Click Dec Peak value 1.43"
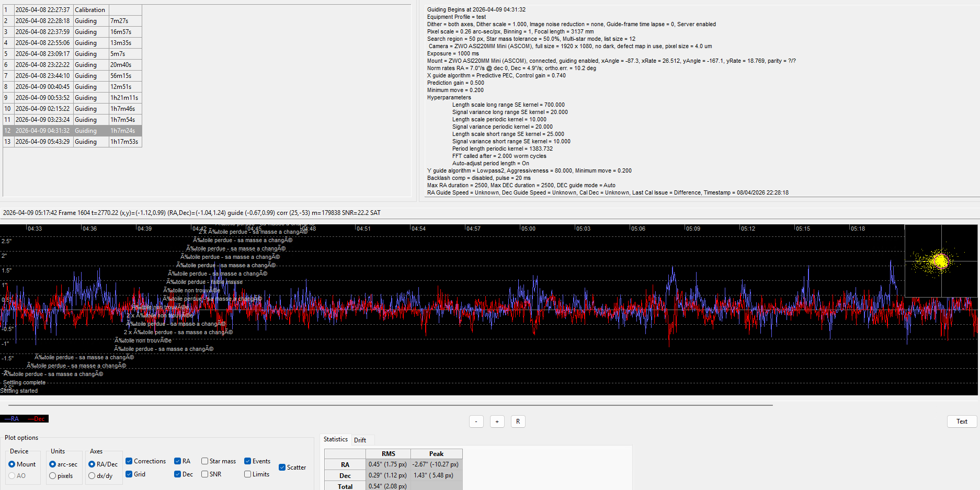The width and height of the screenshot is (980, 490). [x=436, y=475]
